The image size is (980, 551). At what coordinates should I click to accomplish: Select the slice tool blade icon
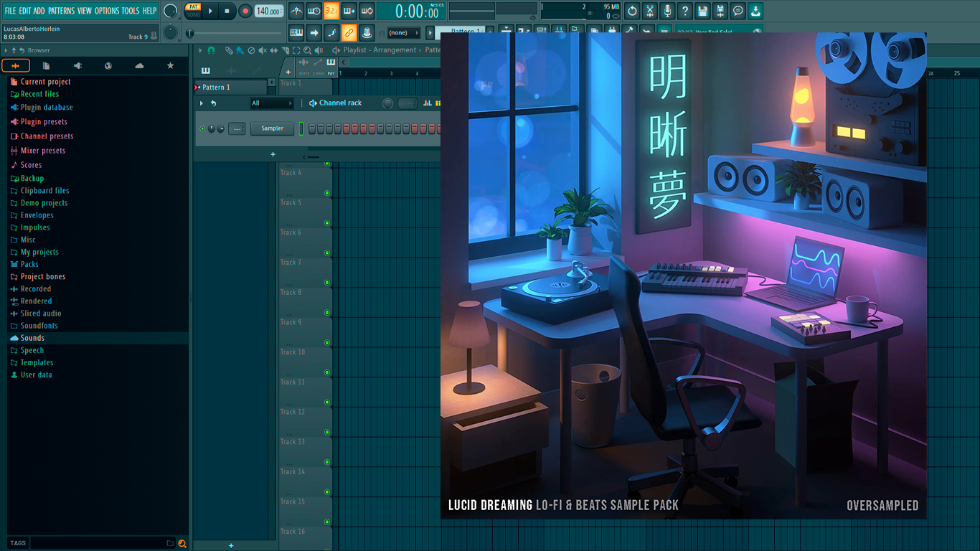[x=285, y=50]
